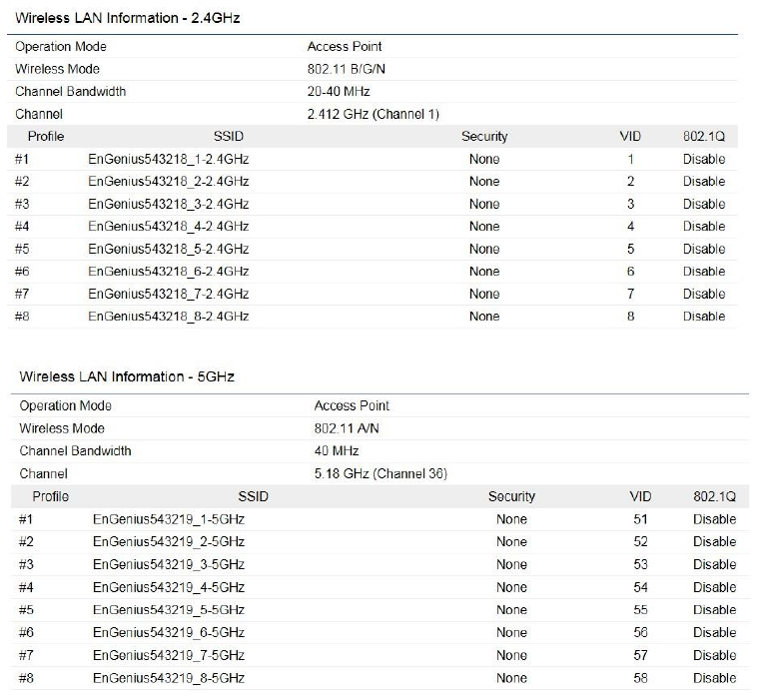Select the 'Wireless LAN Information - 2.4GHz' heading
The height and width of the screenshot is (700, 761).
tap(128, 18)
